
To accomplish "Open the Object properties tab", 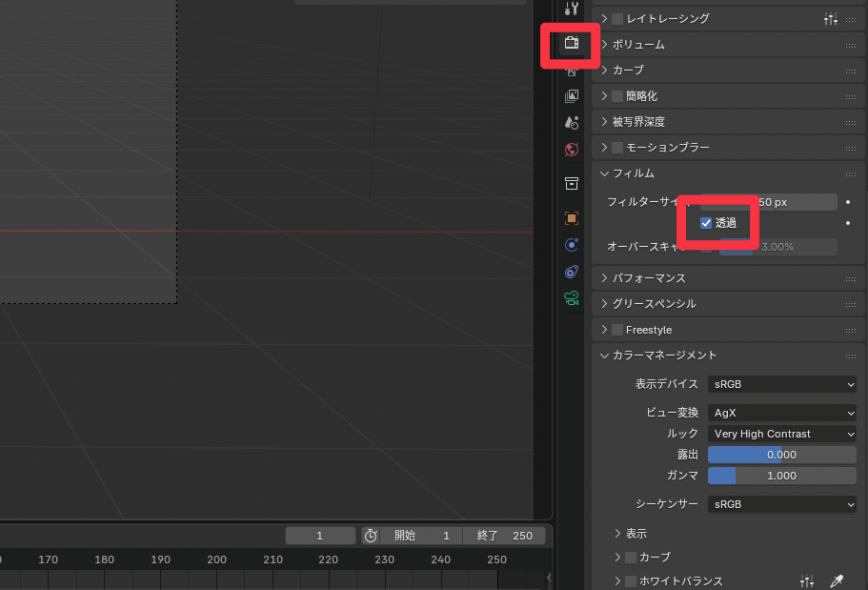I will click(572, 218).
